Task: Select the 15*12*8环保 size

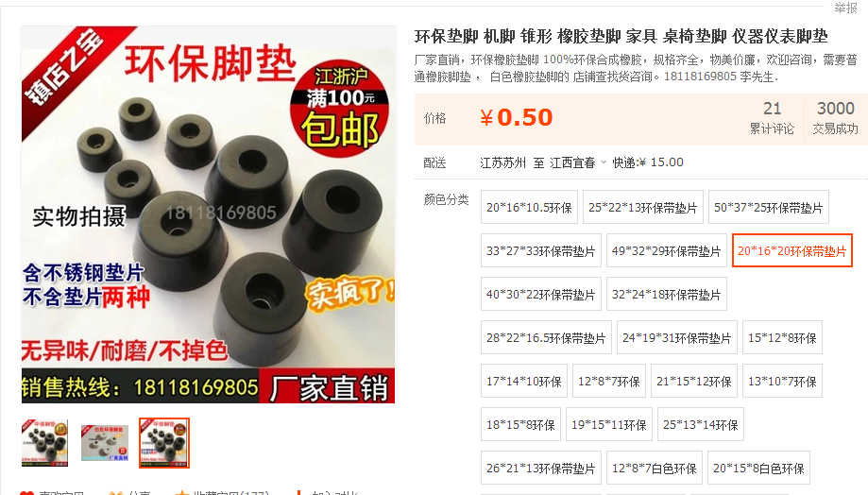Action: point(782,337)
